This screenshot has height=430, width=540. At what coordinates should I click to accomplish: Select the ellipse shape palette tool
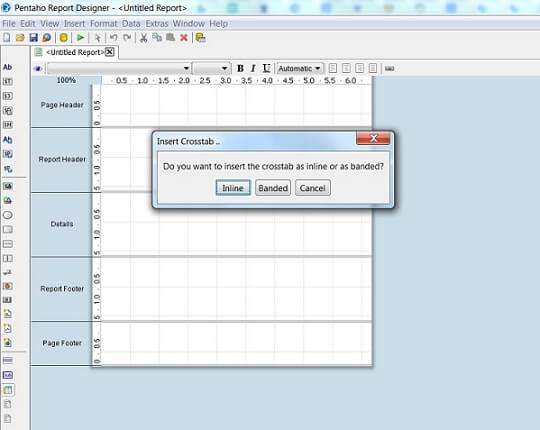[x=8, y=215]
